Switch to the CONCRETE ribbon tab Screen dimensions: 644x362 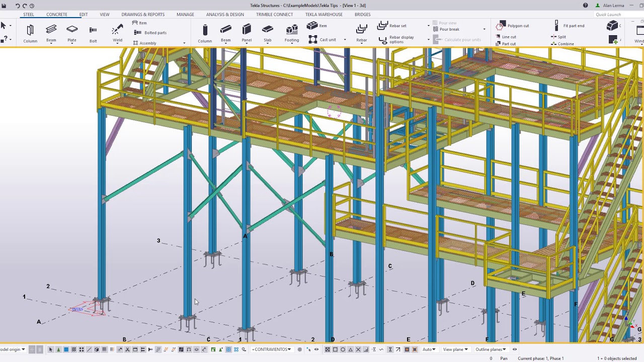coord(57,14)
